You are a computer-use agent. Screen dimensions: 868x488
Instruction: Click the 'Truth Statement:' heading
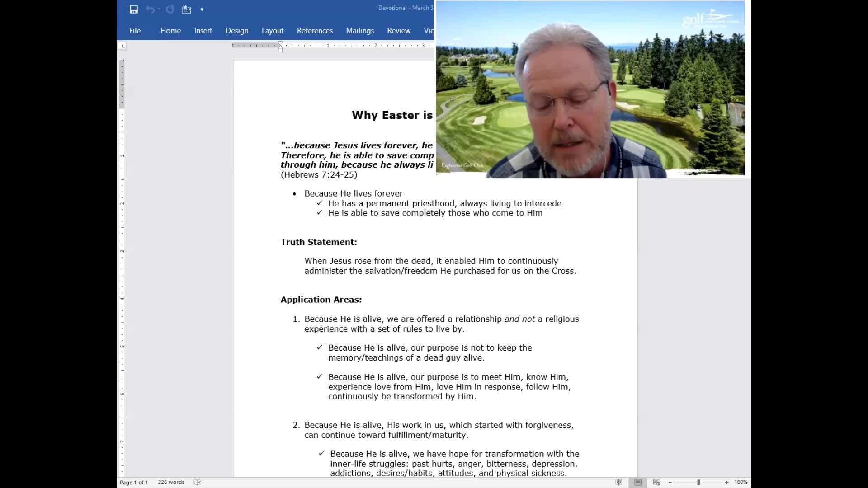pyautogui.click(x=319, y=242)
